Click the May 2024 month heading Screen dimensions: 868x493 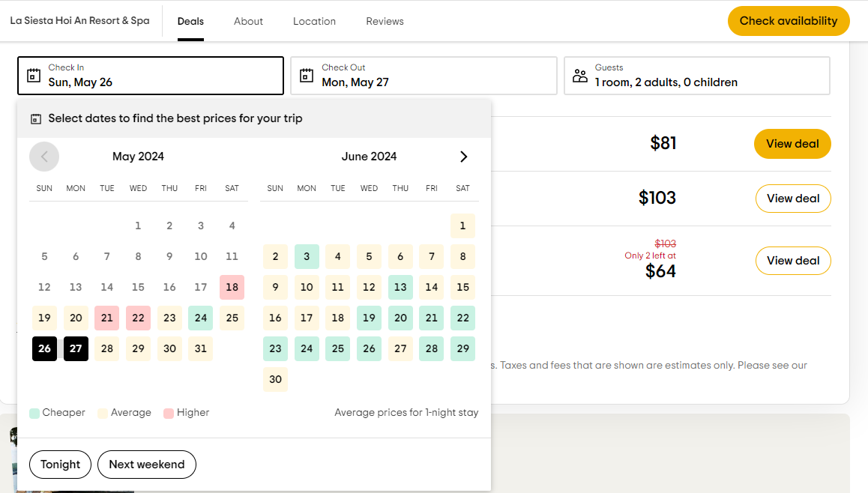point(138,157)
